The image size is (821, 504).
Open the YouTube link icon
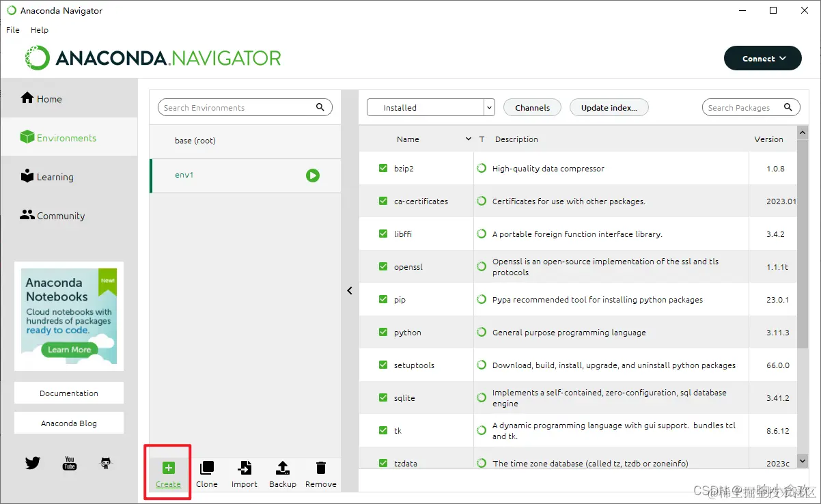pyautogui.click(x=70, y=463)
